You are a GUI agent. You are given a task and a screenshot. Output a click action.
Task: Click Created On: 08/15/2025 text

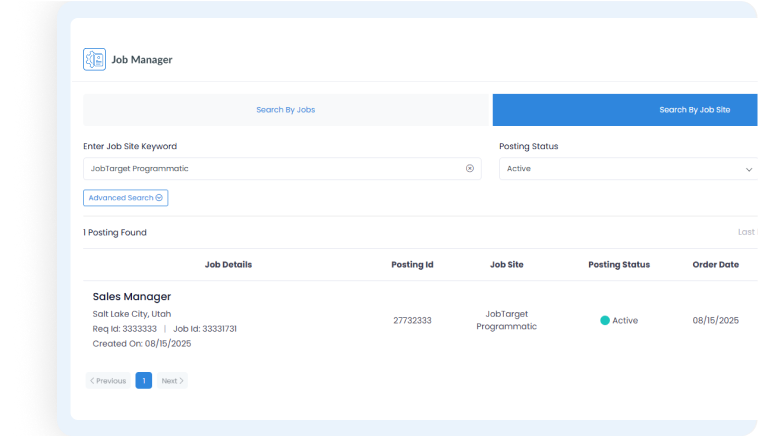point(142,344)
